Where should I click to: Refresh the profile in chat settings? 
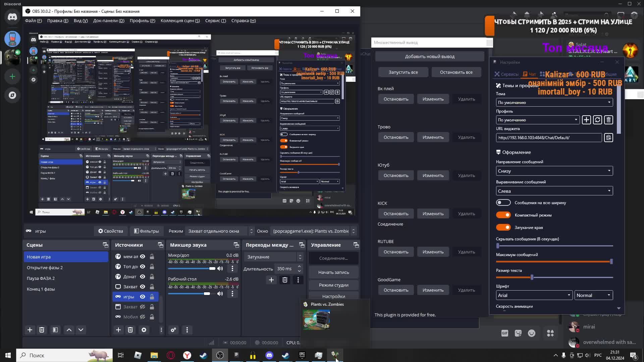597,120
